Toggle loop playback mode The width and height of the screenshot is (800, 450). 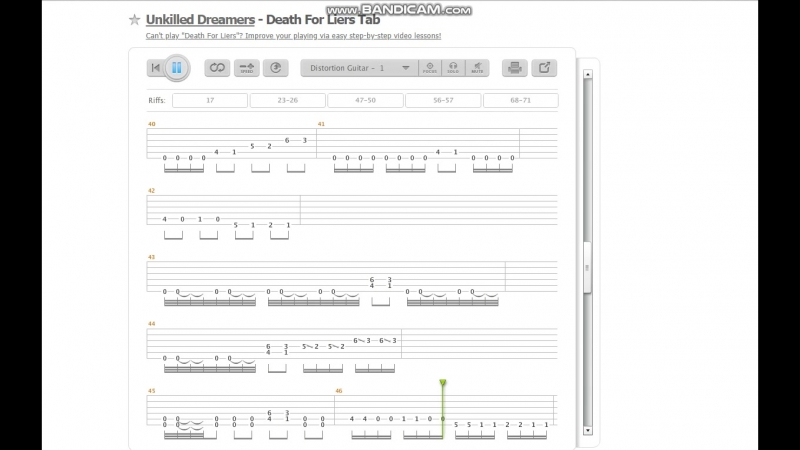pyautogui.click(x=217, y=68)
